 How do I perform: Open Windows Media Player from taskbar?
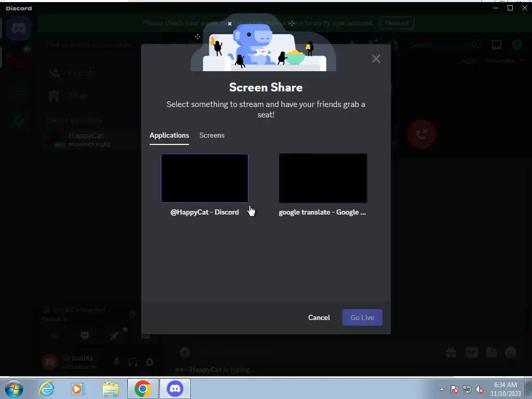pyautogui.click(x=77, y=389)
